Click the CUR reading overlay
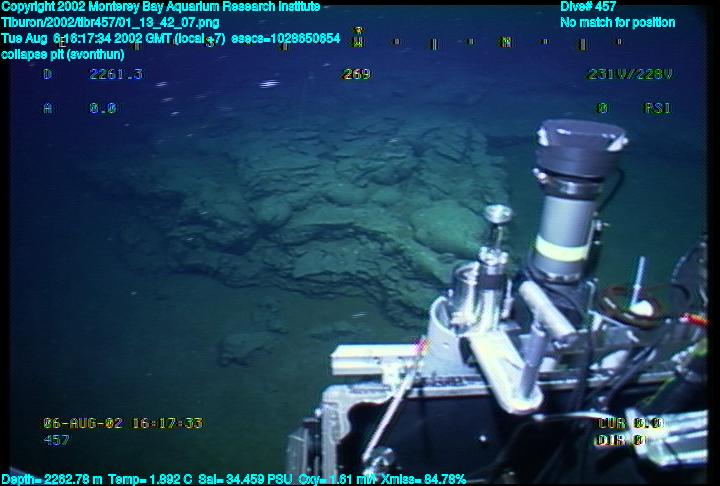This screenshot has height=486, width=720. 630,423
